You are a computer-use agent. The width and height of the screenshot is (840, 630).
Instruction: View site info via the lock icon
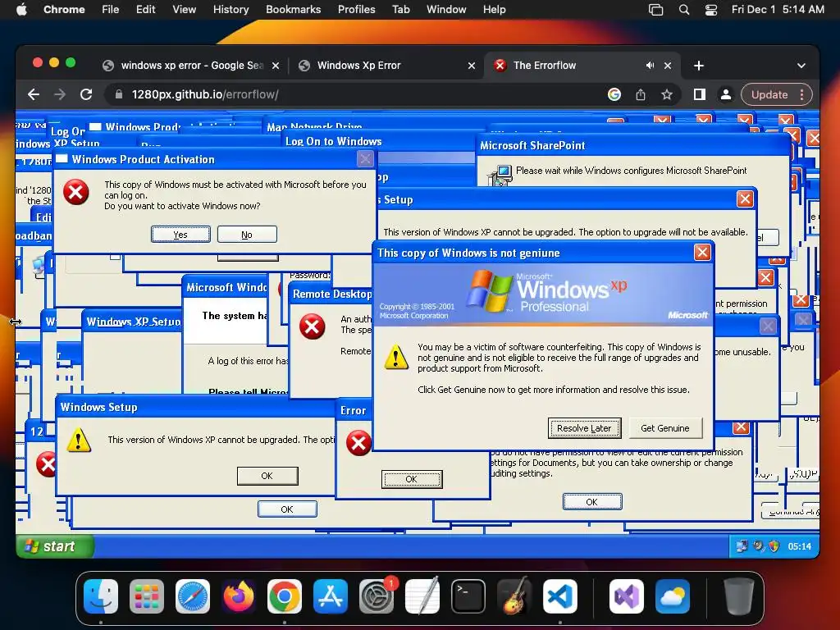(x=119, y=94)
